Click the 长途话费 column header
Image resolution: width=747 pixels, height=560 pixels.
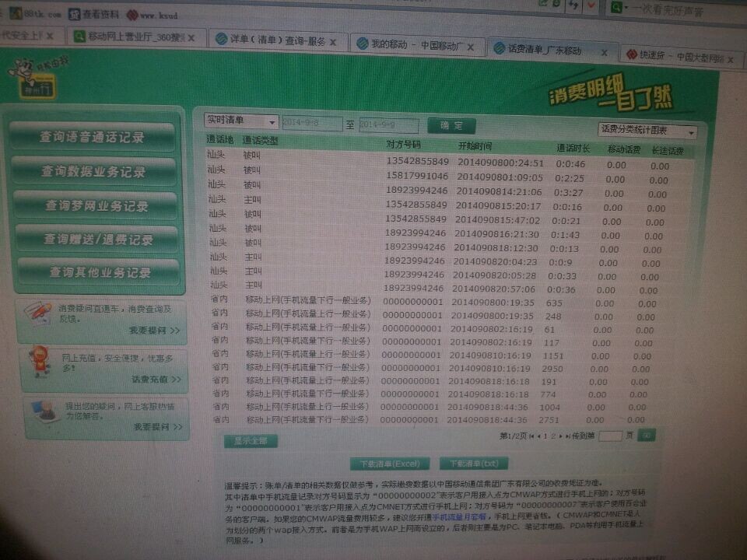pos(668,151)
